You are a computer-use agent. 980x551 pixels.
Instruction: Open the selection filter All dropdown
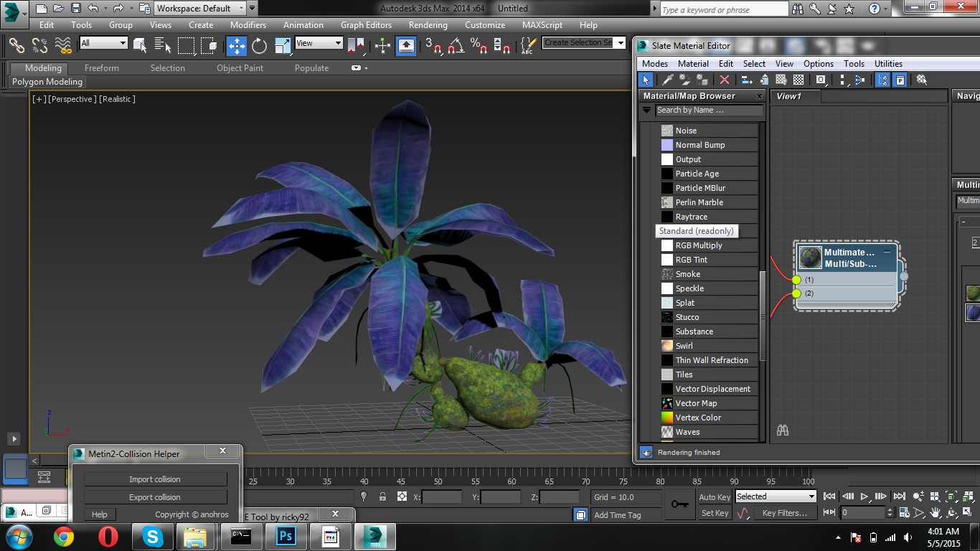tap(103, 43)
